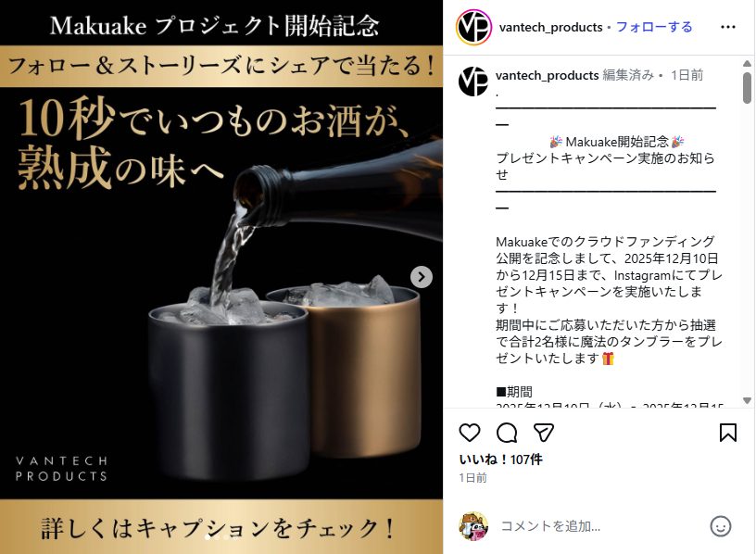Open comments via speech bubble icon

pyautogui.click(x=507, y=433)
